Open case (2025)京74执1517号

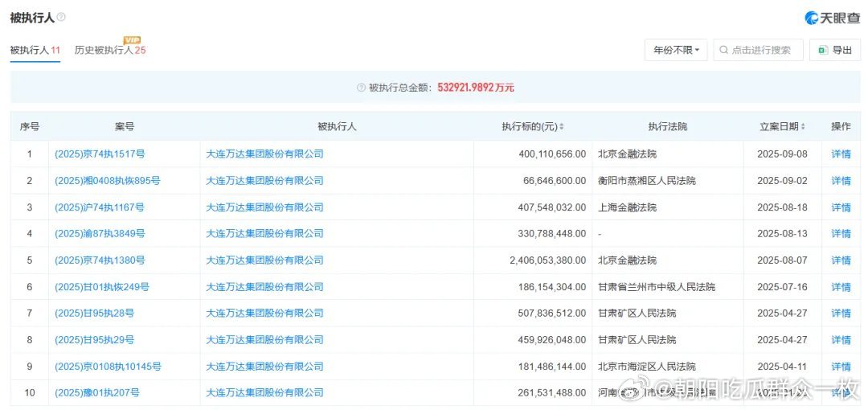coord(100,154)
